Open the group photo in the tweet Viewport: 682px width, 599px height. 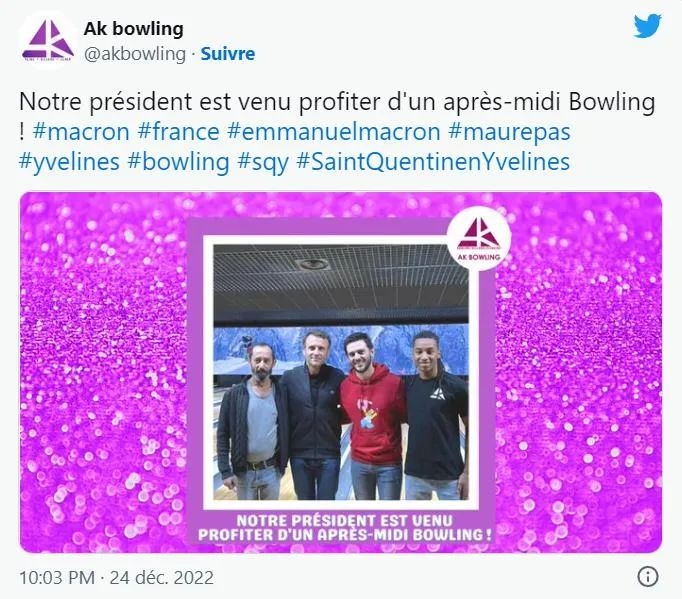coord(341,372)
